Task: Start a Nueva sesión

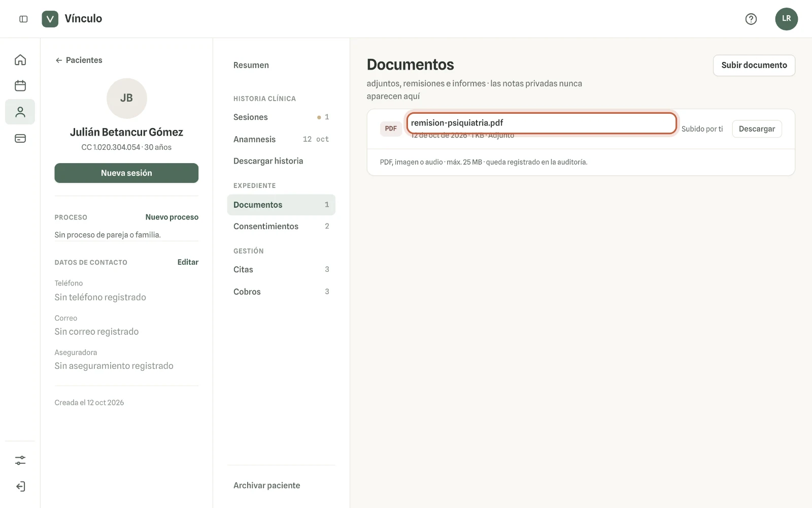Action: coord(126,173)
